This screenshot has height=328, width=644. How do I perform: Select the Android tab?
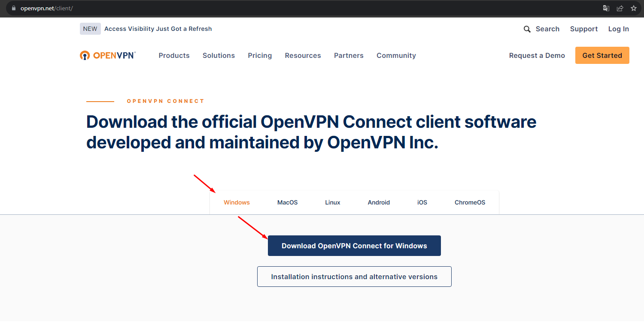(x=379, y=202)
